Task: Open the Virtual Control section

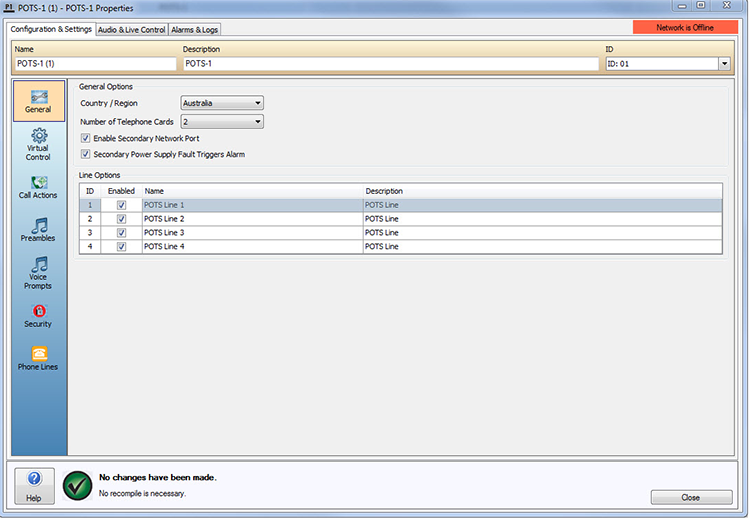Action: (x=38, y=144)
